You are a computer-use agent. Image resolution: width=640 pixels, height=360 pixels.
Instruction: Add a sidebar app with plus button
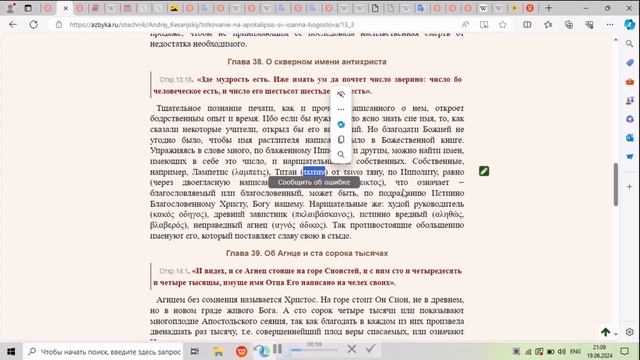tap(629, 187)
